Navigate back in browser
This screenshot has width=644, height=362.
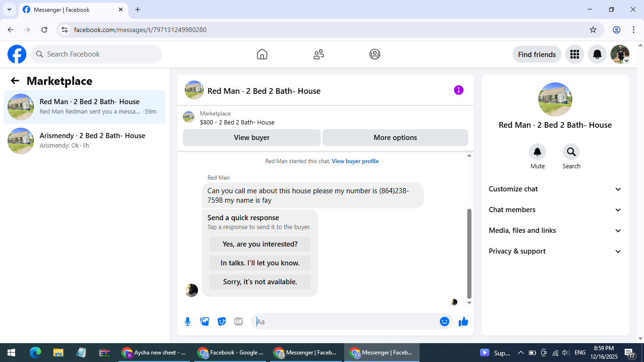pos(10,30)
